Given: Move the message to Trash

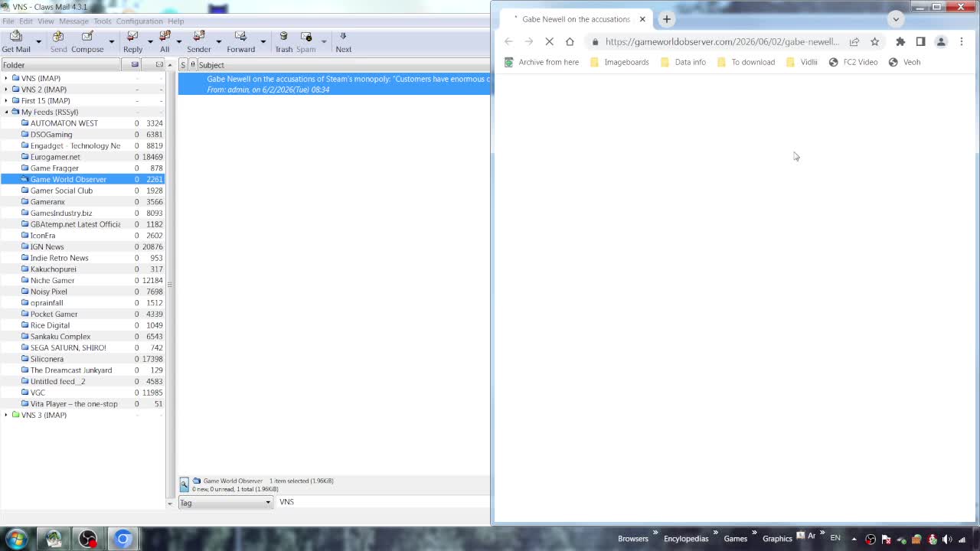Looking at the screenshot, I should tap(283, 41).
